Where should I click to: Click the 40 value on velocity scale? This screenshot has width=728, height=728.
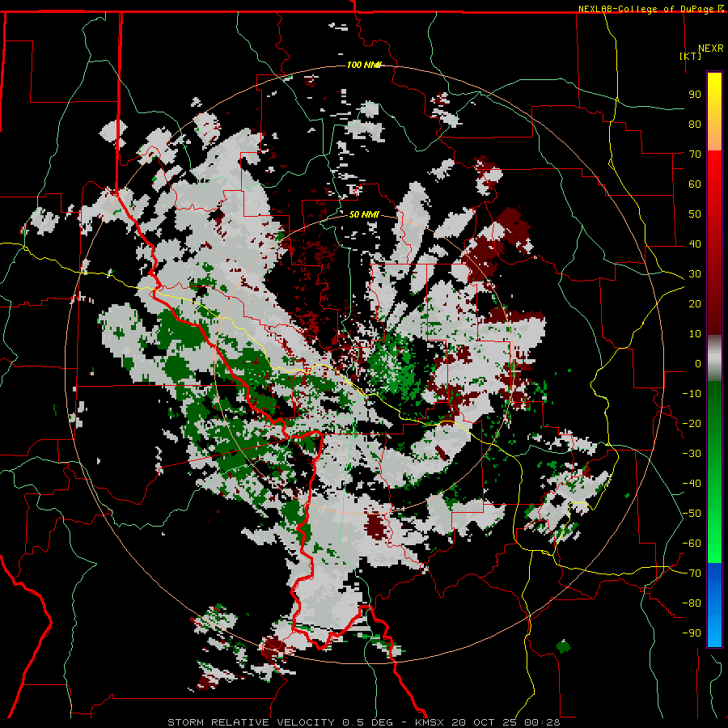click(695, 244)
